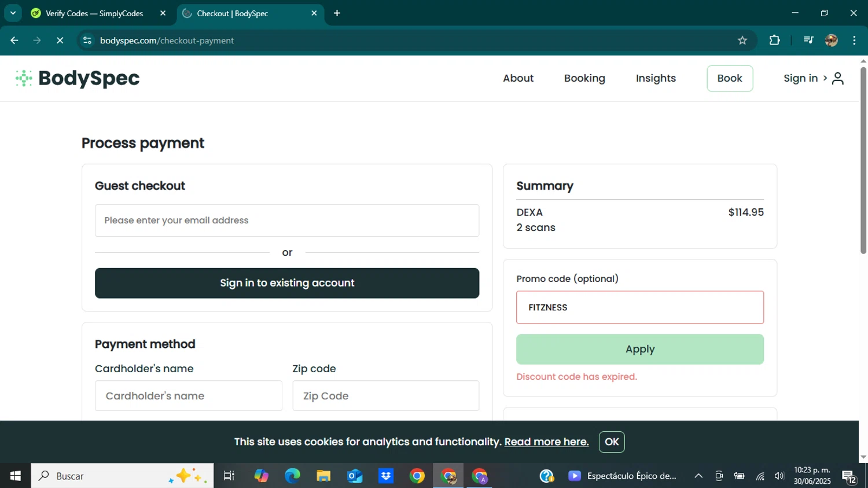Click Sign in to existing account button
The height and width of the screenshot is (488, 868).
287,283
